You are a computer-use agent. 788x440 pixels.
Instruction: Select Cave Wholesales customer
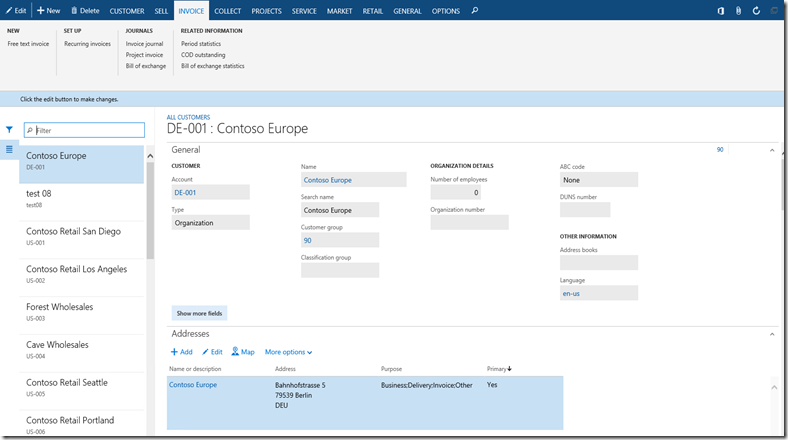(x=81, y=353)
